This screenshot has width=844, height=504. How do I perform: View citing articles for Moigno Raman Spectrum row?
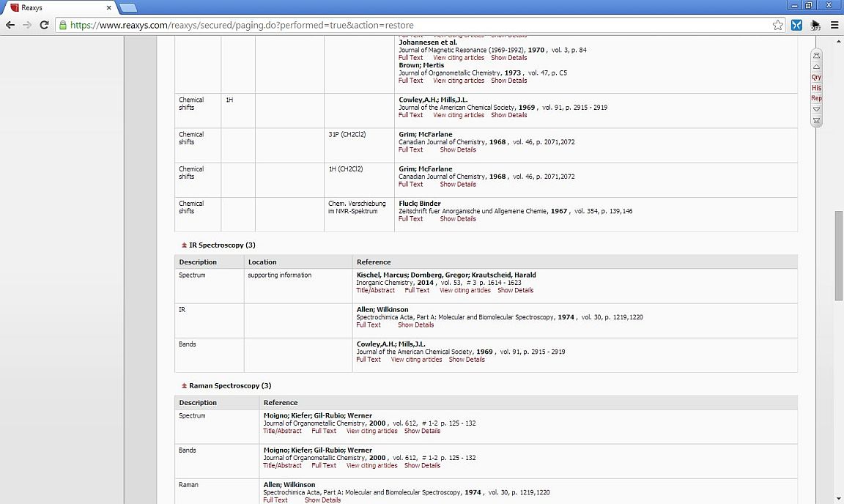coord(372,431)
